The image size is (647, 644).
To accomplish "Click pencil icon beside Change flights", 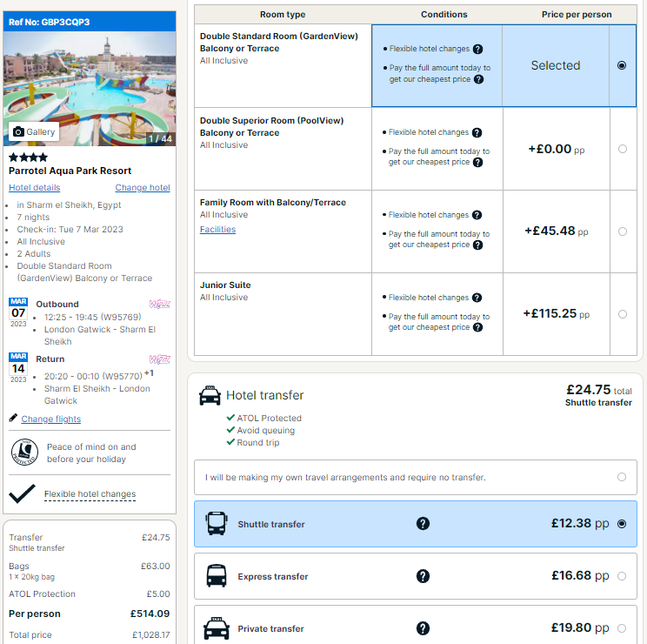I will pos(13,418).
